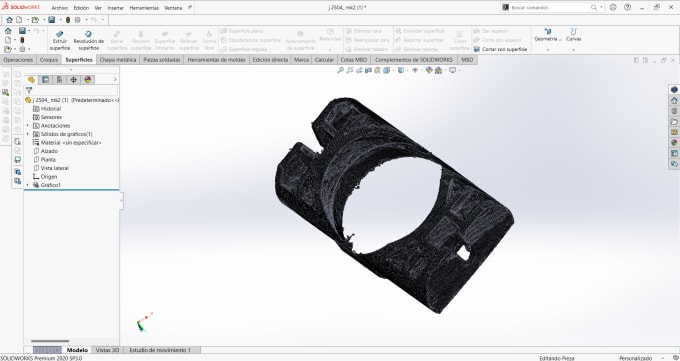Click the edit appearance color ball icon
This screenshot has height=361, width=680.
pyautogui.click(x=429, y=70)
